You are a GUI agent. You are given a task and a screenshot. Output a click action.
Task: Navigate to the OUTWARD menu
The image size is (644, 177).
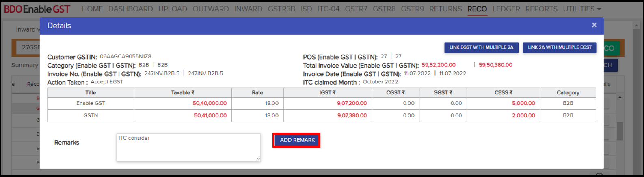pyautogui.click(x=210, y=9)
